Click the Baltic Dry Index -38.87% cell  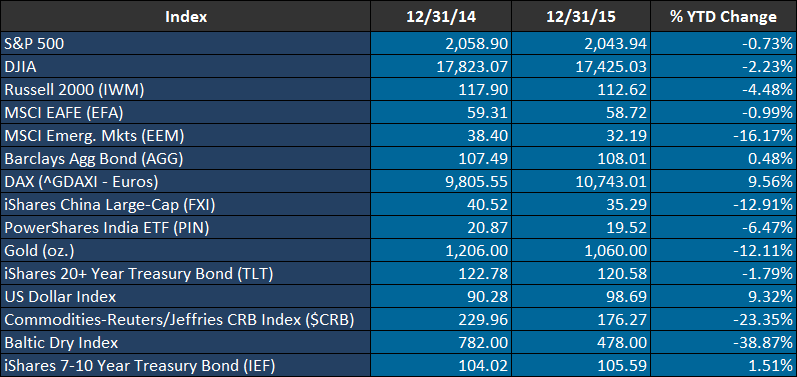click(723, 343)
